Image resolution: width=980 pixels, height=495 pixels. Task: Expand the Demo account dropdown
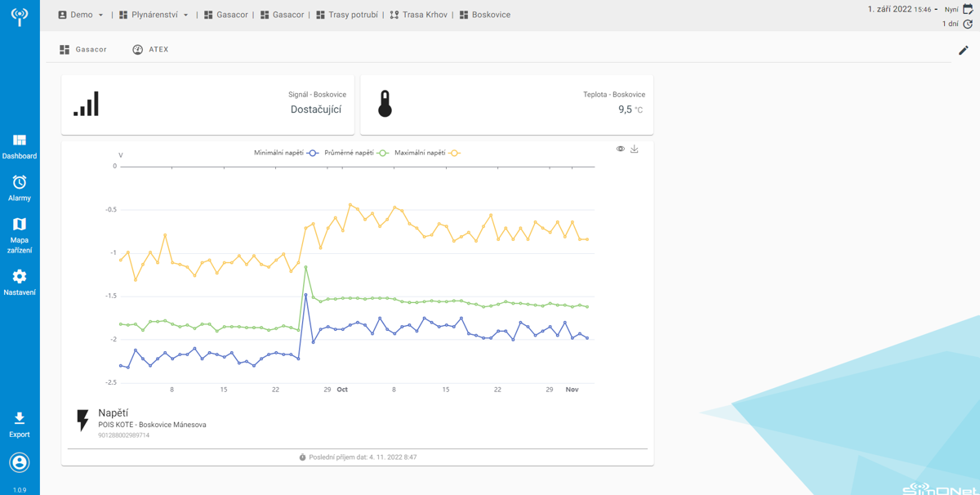coord(81,15)
